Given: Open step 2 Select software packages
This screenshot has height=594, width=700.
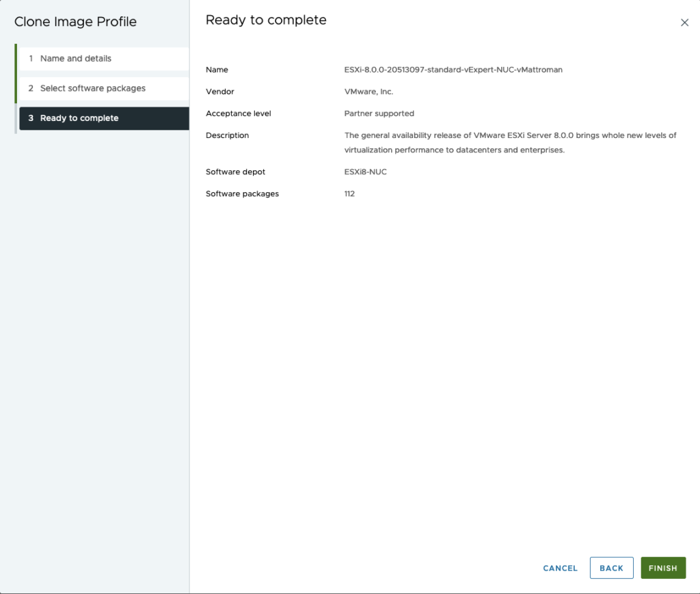Looking at the screenshot, I should [x=104, y=88].
